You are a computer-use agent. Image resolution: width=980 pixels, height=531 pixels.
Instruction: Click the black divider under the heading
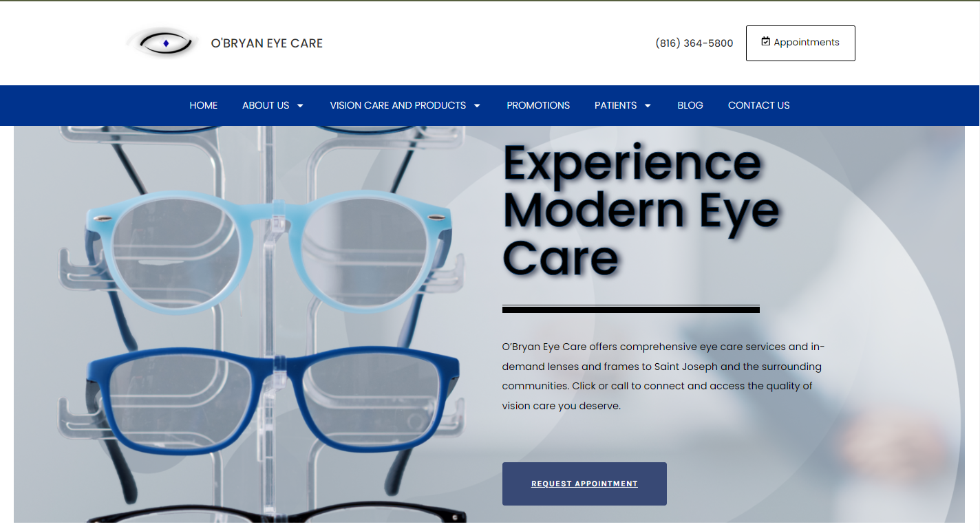tap(630, 310)
